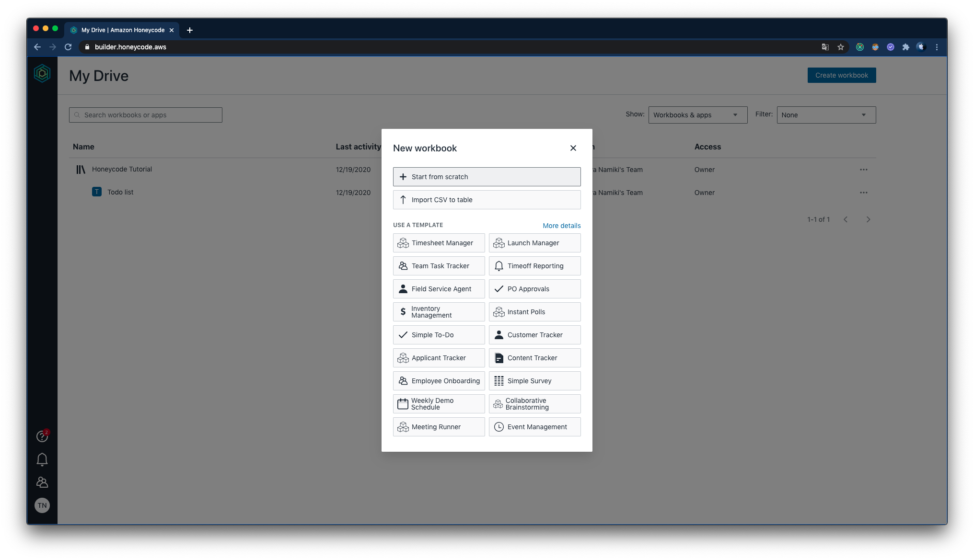Screen dimensions: 974x560
Task: Pick the Event Management template
Action: coord(534,427)
